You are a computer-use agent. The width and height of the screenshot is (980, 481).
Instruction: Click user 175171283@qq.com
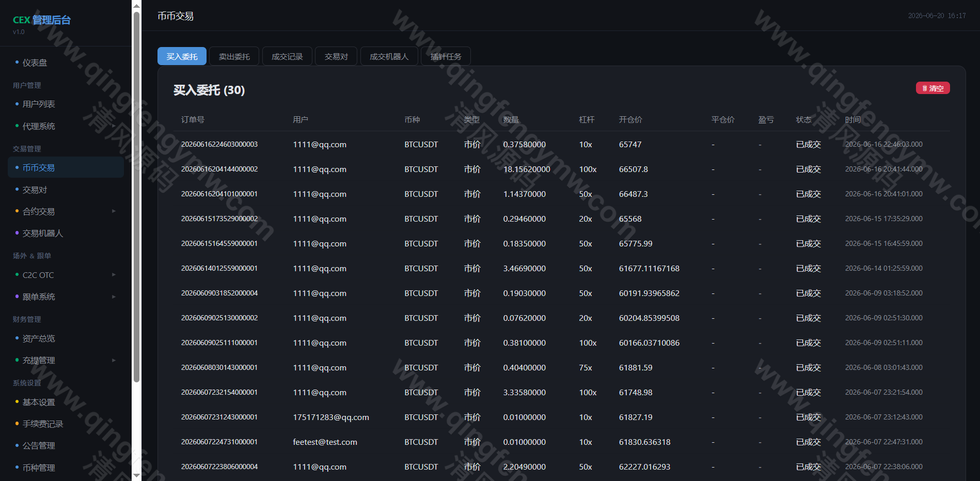[x=331, y=417]
